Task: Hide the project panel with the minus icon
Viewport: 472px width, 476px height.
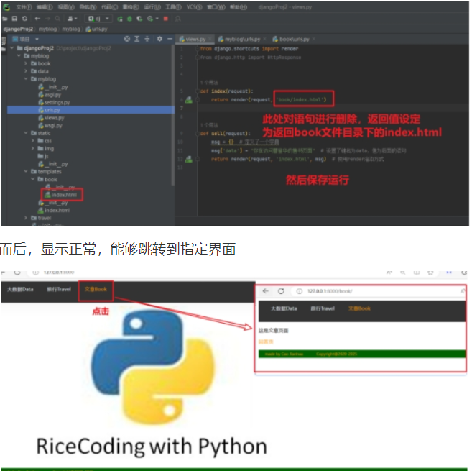Action: point(170,39)
